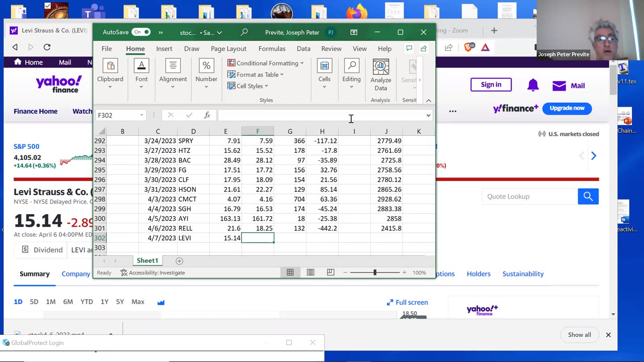Image resolution: width=644 pixels, height=362 pixels.
Task: Switch to the Insert ribbon tab
Action: pos(164,49)
